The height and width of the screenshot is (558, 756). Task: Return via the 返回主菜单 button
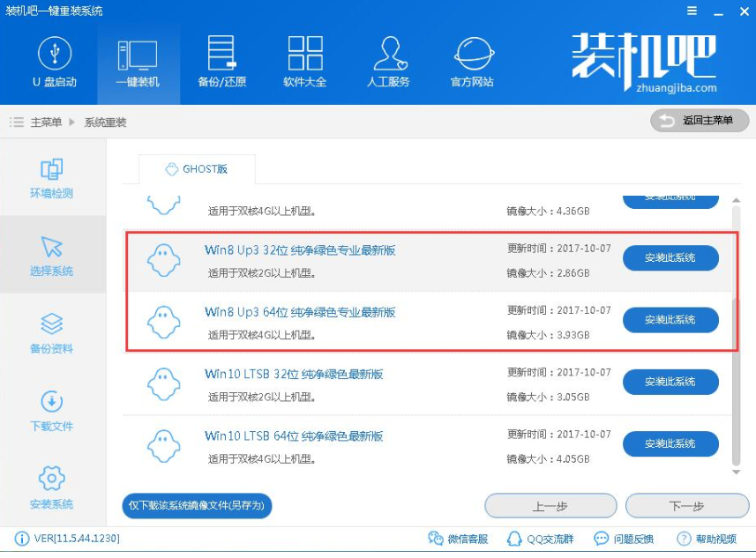click(x=700, y=120)
